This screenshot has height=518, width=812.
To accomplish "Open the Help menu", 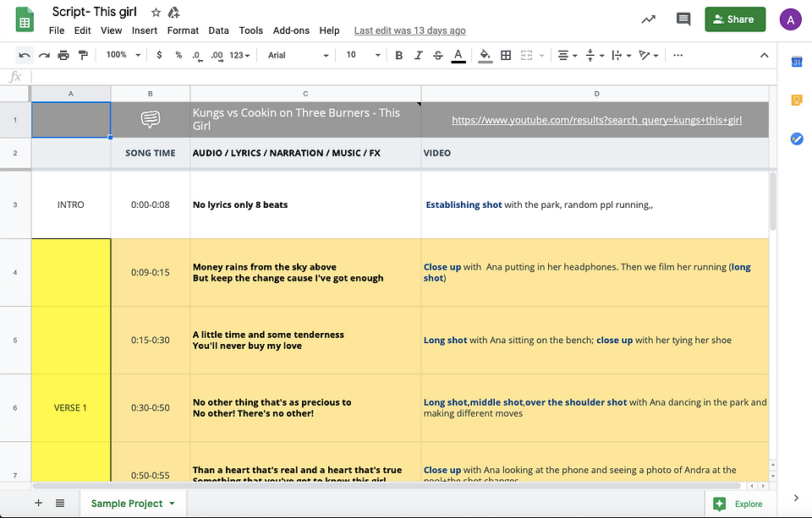I will (x=329, y=30).
